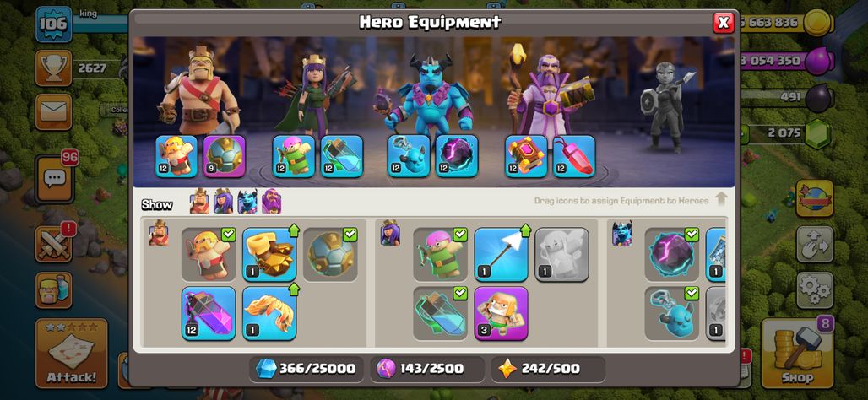Viewport: 868px width, 400px height.
Task: Click the Shiny Ore counter 366/25000
Action: point(307,369)
